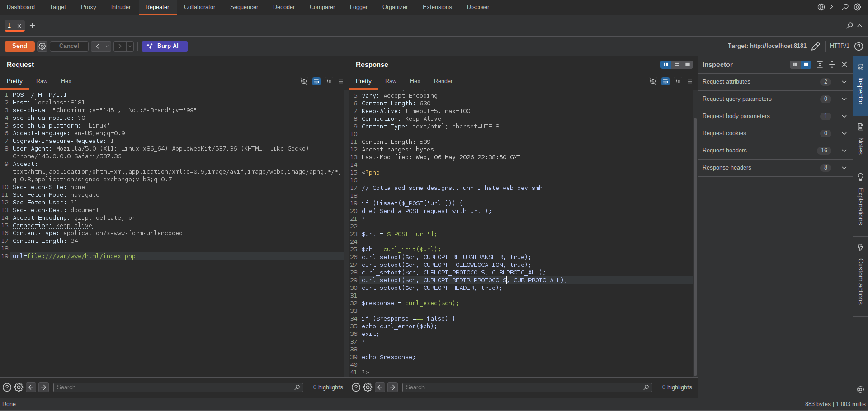Switch to the Intruder tab
This screenshot has height=411, width=868.
[x=121, y=7]
